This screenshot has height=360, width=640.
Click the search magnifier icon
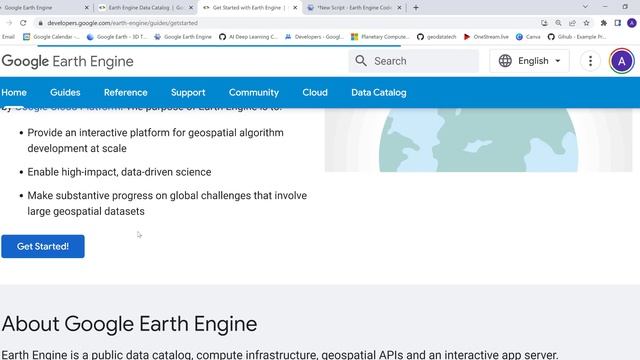pos(361,61)
